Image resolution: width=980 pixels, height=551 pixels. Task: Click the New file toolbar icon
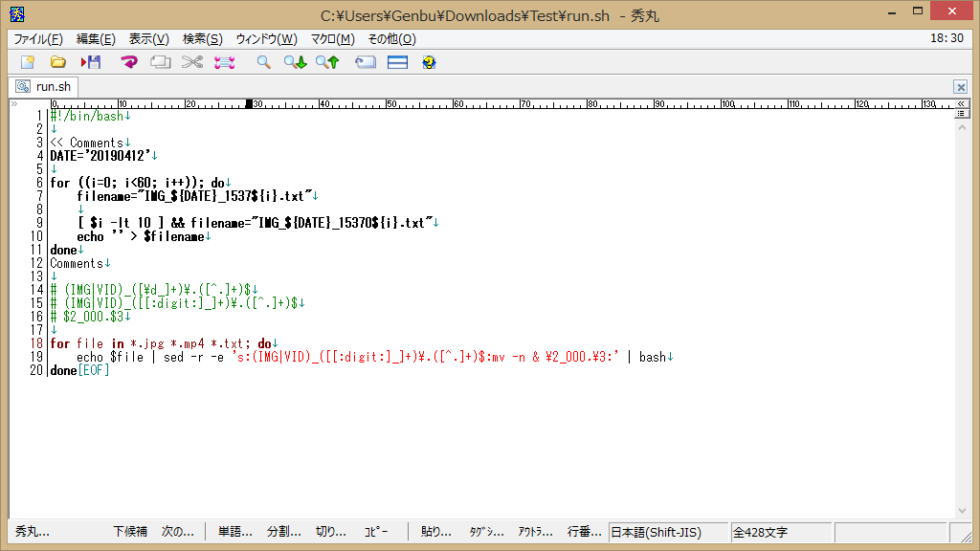click(x=28, y=62)
